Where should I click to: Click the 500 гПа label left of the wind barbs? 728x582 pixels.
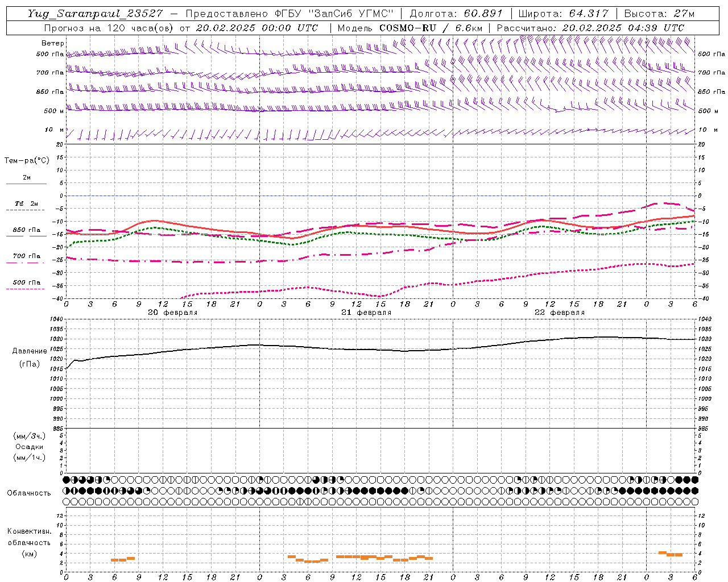(x=50, y=54)
